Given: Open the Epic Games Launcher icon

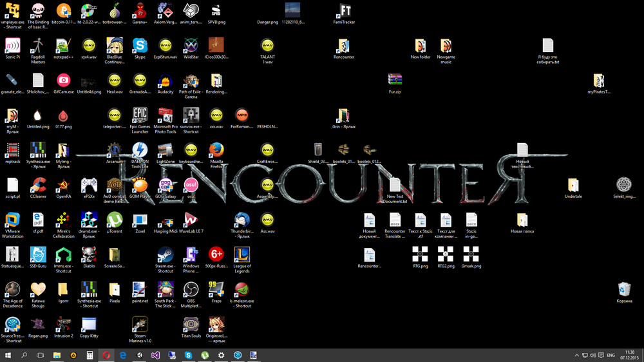Looking at the screenshot, I should pos(140,115).
